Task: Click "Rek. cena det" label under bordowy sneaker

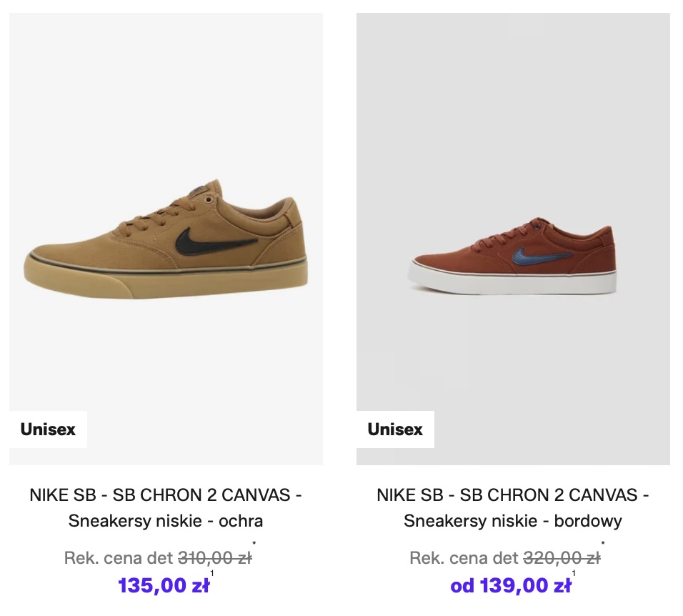Action: 464,558
